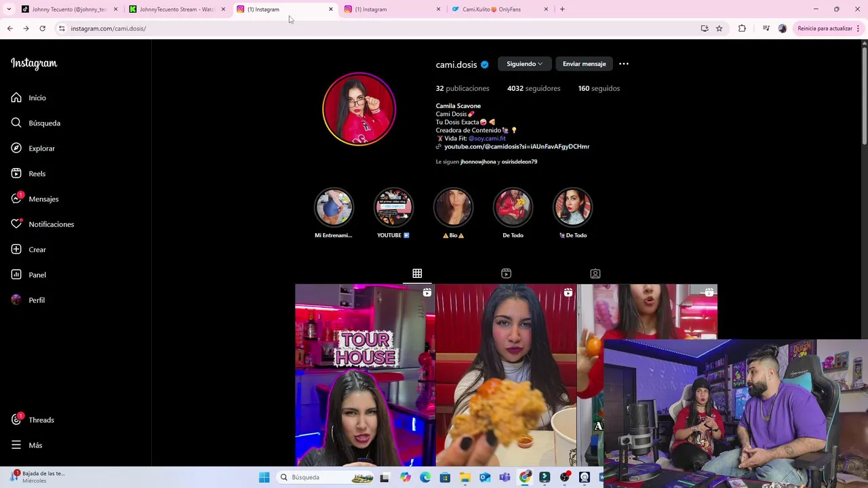
Task: View 160 seguidos list
Action: [x=599, y=88]
